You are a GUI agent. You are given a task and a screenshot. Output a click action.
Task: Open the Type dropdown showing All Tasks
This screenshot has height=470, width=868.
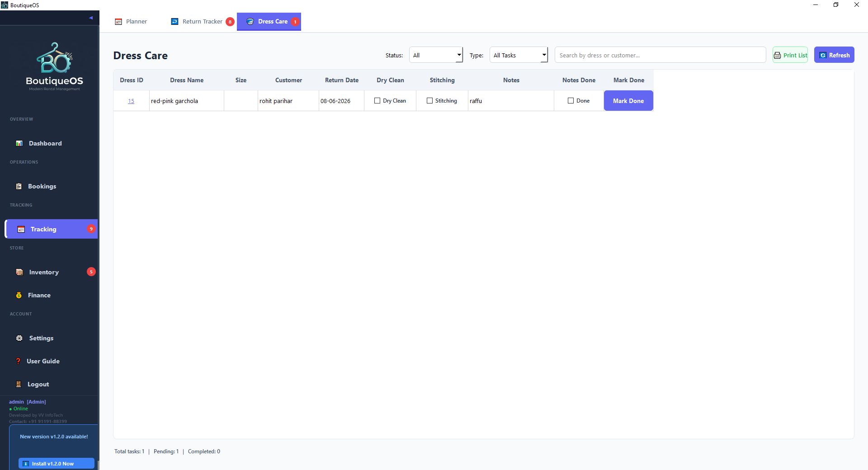(519, 55)
